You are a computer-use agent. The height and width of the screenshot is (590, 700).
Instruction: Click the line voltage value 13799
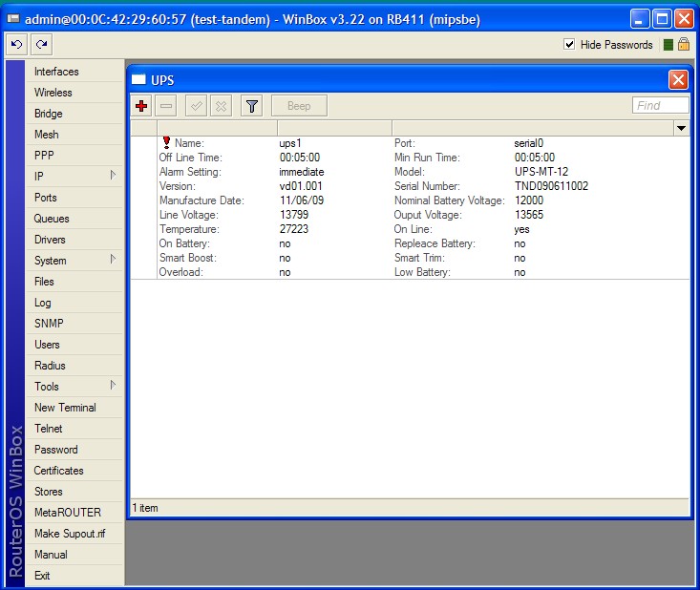[x=294, y=215]
